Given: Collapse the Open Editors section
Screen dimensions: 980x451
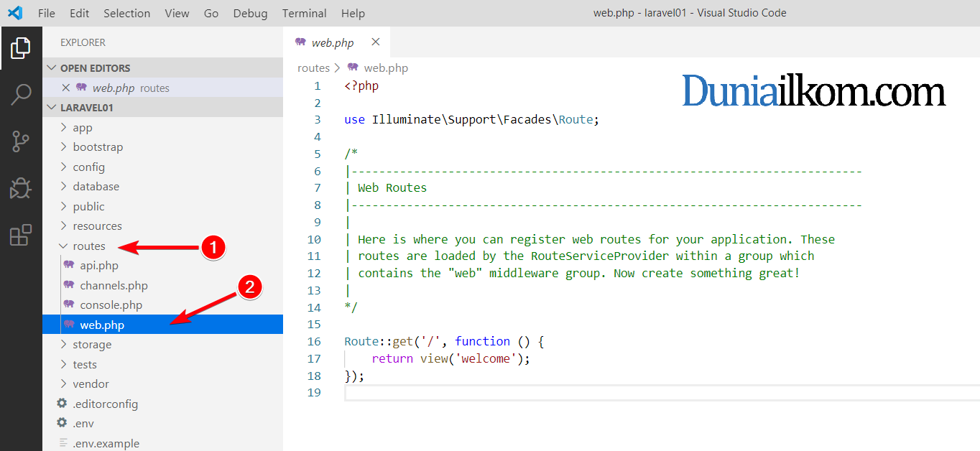Looking at the screenshot, I should point(162,68).
